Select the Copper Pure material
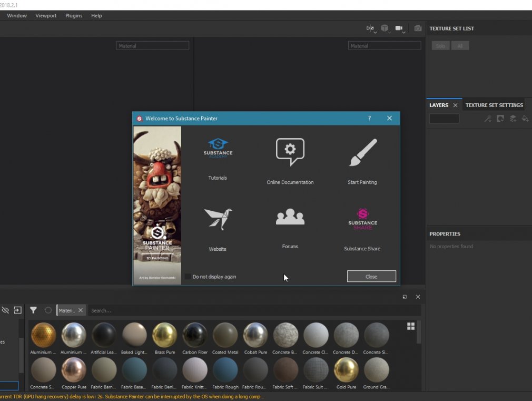Viewport: 532px width, 401px height. [x=74, y=373]
